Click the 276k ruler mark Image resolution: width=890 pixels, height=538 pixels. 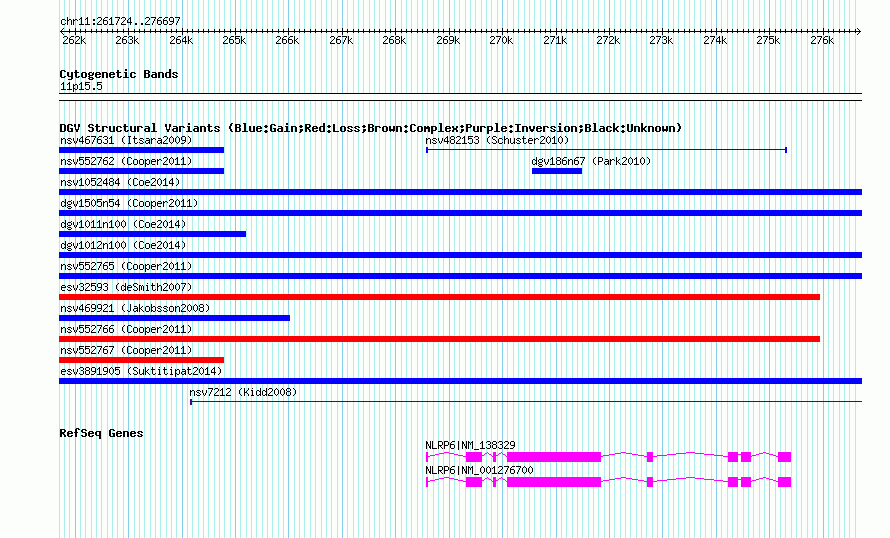click(x=822, y=40)
